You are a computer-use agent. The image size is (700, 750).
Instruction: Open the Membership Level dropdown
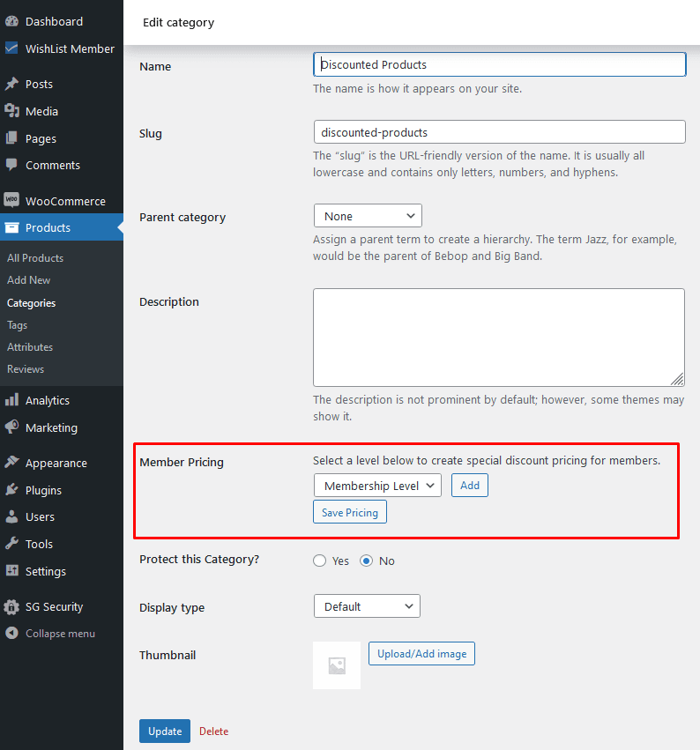click(x=377, y=486)
